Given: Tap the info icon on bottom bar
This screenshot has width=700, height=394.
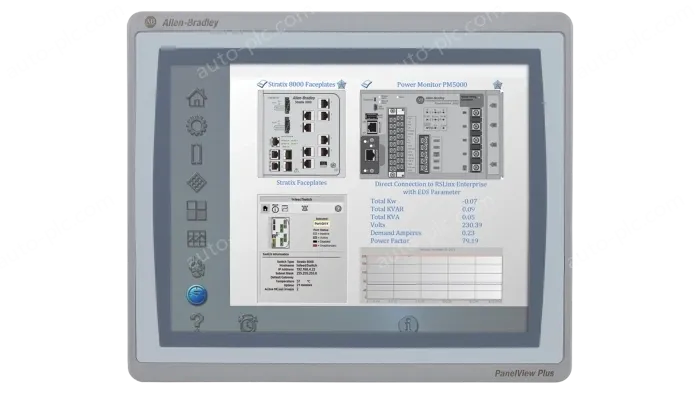Looking at the screenshot, I should tap(408, 324).
